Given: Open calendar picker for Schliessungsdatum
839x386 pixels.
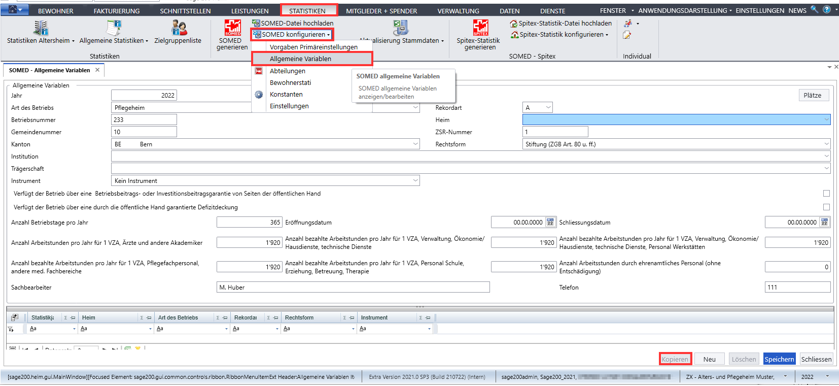Looking at the screenshot, I should coord(824,222).
